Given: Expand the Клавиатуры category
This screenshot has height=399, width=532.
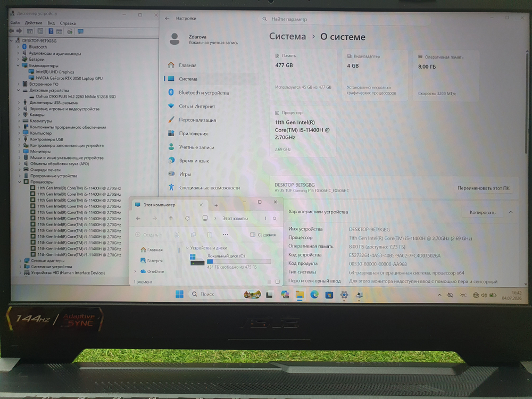Looking at the screenshot, I should (x=19, y=121).
